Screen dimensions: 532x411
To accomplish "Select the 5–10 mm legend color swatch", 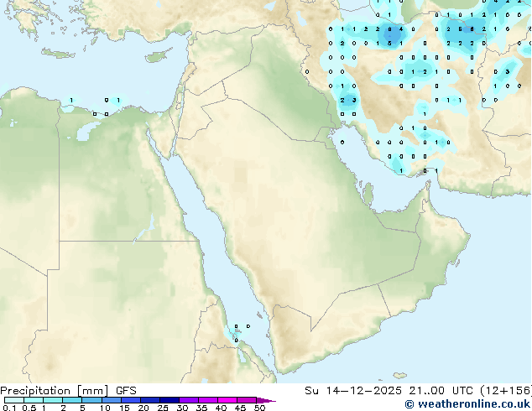I will tap(91, 400).
